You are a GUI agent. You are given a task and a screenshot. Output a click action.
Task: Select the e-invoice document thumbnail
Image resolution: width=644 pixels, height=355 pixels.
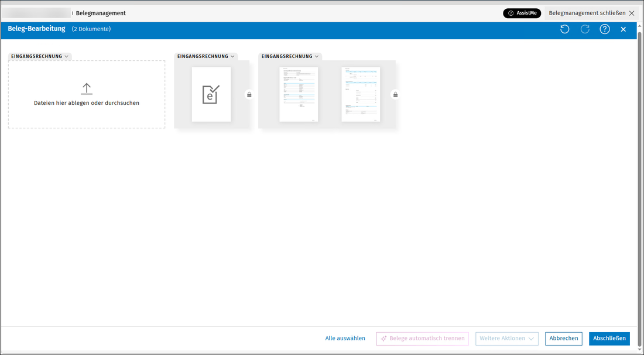[x=211, y=94]
